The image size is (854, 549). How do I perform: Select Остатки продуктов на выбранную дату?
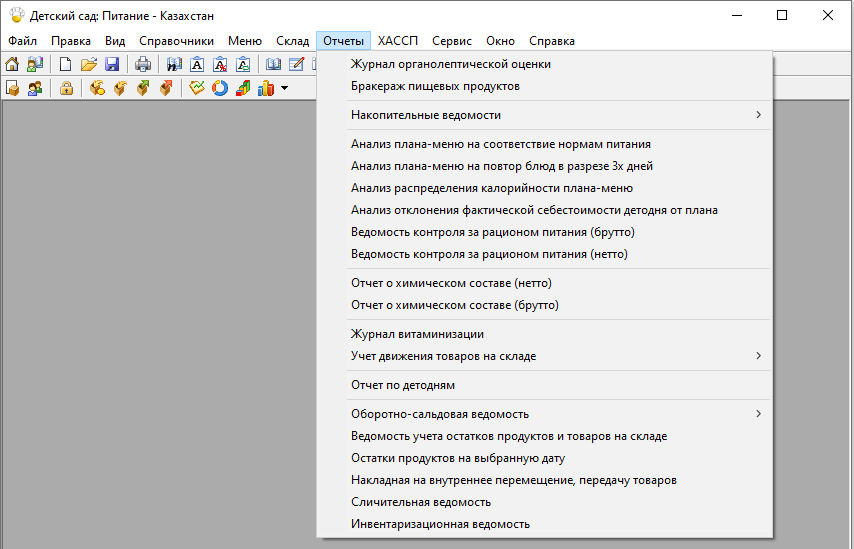click(x=545, y=458)
